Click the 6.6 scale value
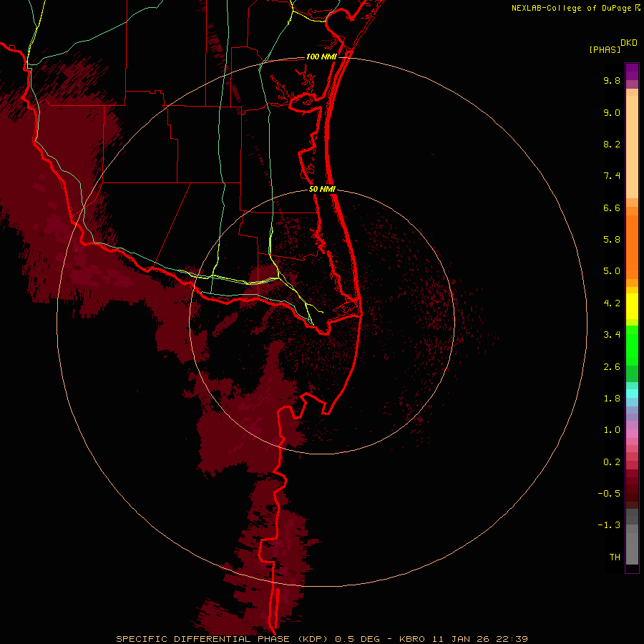Viewport: 644px width, 644px height. click(x=612, y=208)
